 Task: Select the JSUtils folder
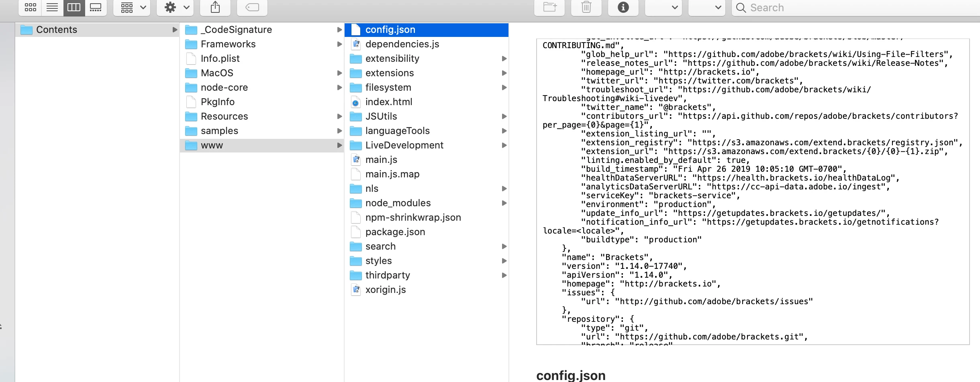click(427, 116)
